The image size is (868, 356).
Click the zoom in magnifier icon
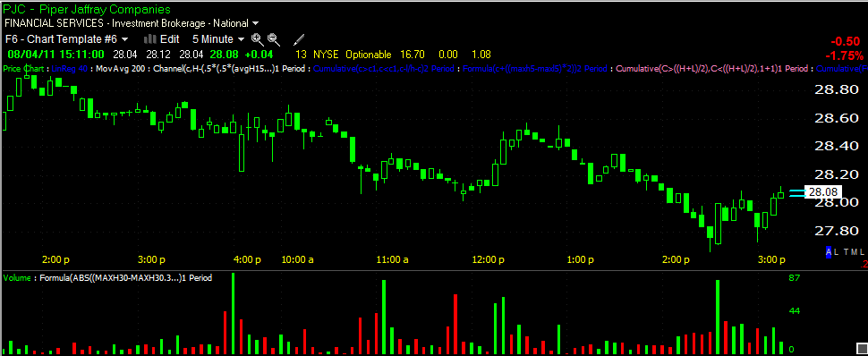(x=257, y=38)
